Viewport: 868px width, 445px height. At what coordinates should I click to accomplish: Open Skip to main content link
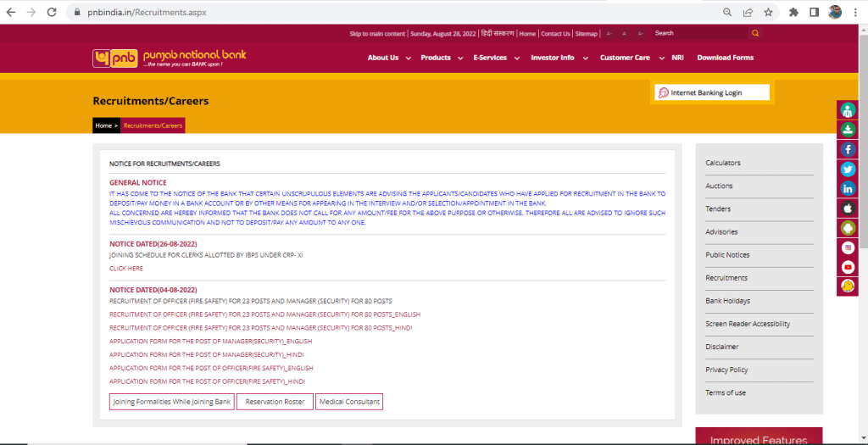pyautogui.click(x=377, y=34)
